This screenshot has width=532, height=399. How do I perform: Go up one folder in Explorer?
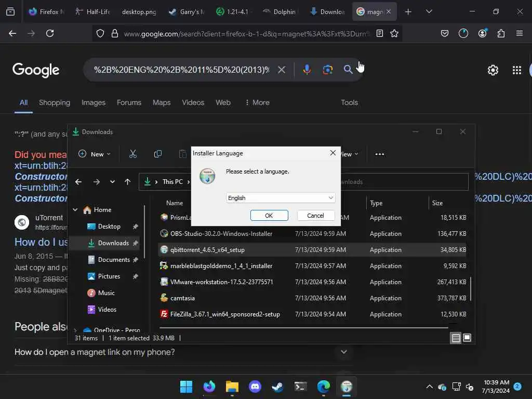128,182
